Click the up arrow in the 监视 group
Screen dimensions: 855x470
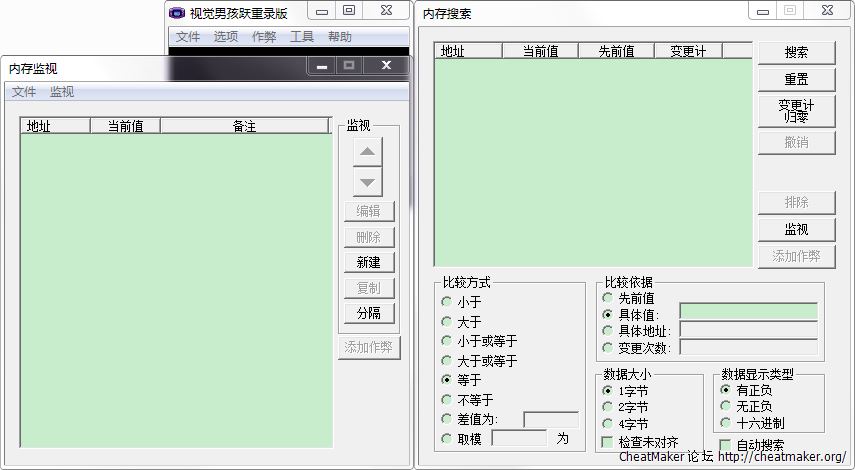tap(368, 152)
